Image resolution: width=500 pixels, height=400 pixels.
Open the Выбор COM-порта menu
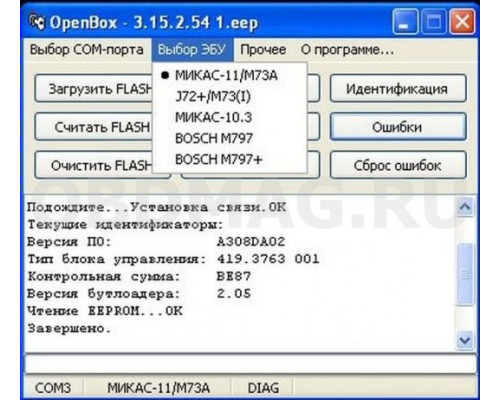point(87,50)
